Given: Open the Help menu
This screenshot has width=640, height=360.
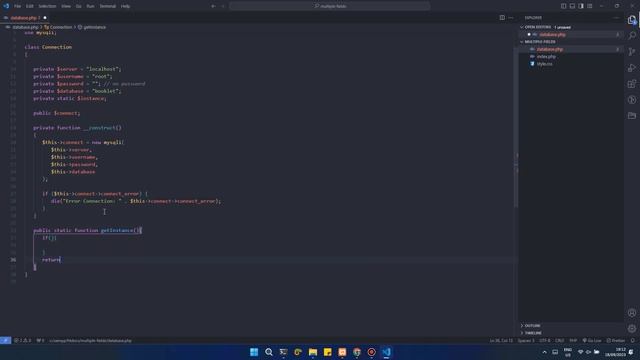Looking at the screenshot, I should [125, 6].
